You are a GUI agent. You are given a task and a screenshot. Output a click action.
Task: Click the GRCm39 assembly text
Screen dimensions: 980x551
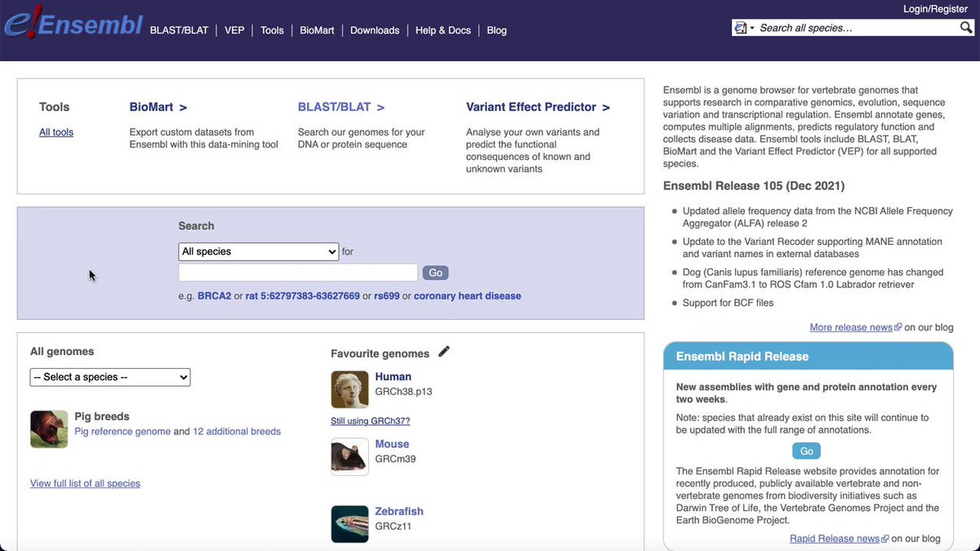(x=395, y=459)
